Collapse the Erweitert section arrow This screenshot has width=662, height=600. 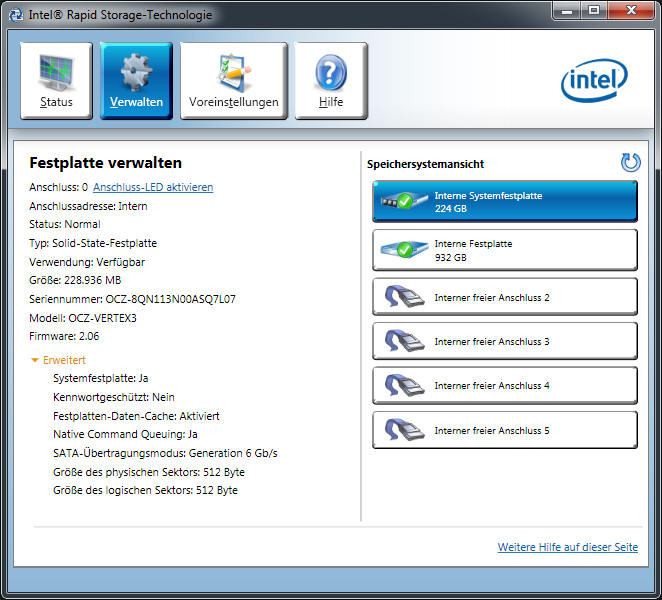coord(35,360)
